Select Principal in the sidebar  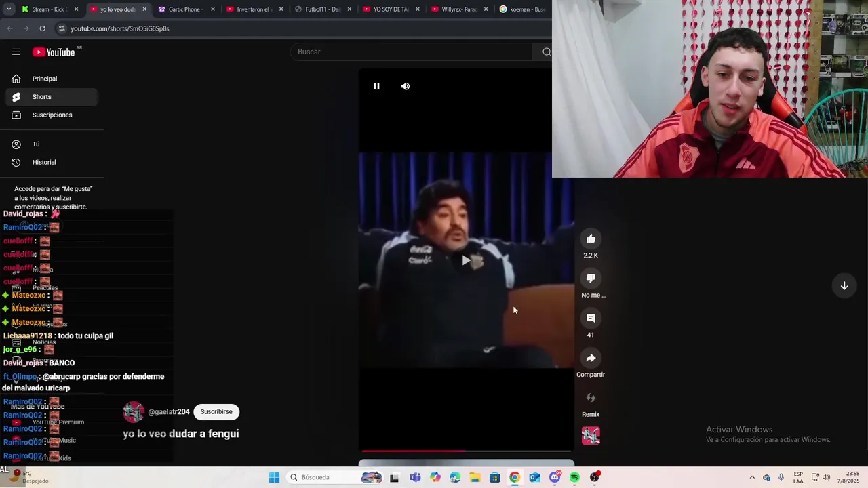pyautogui.click(x=52, y=79)
